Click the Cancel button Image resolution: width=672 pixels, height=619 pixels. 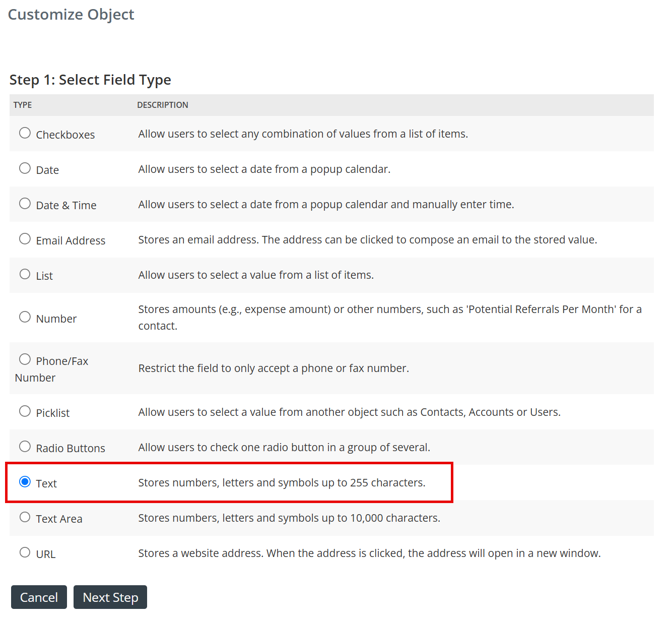(39, 597)
